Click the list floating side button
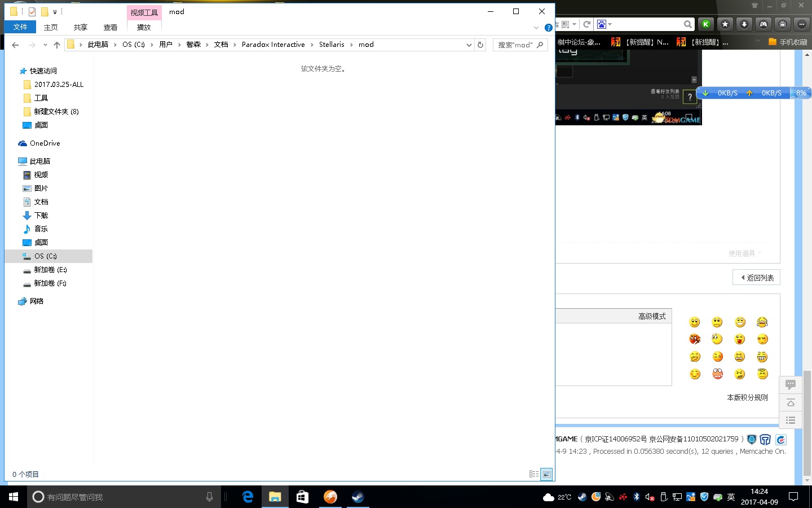The height and width of the screenshot is (508, 812). coord(791,421)
